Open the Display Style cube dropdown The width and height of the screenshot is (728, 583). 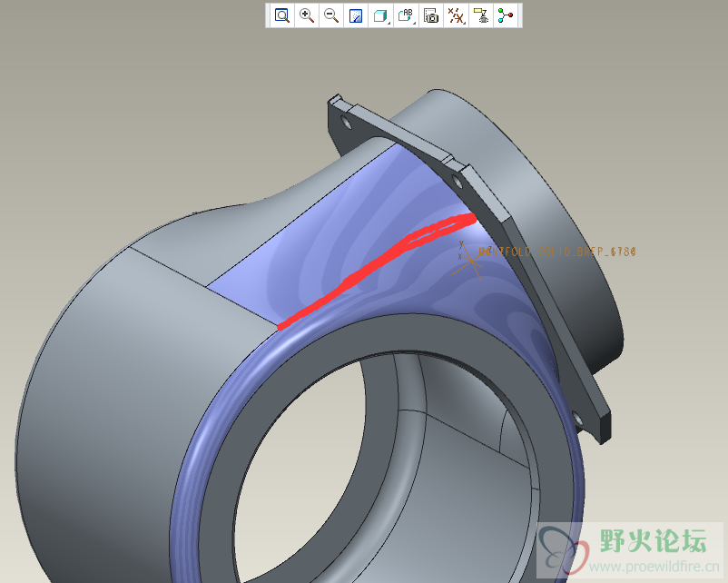pyautogui.click(x=380, y=15)
